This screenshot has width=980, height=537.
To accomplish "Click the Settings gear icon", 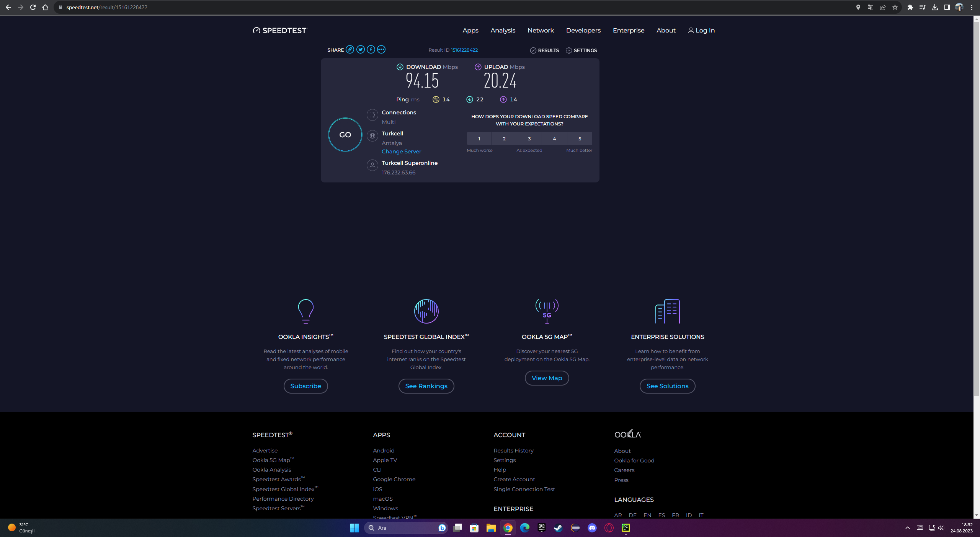I will point(569,50).
